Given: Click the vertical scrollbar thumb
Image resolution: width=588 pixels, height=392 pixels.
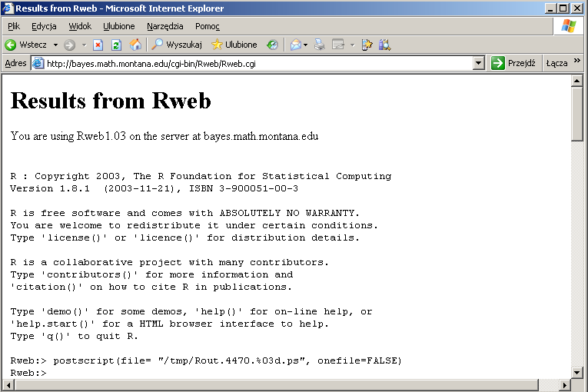Looking at the screenshot, I should click(576, 114).
